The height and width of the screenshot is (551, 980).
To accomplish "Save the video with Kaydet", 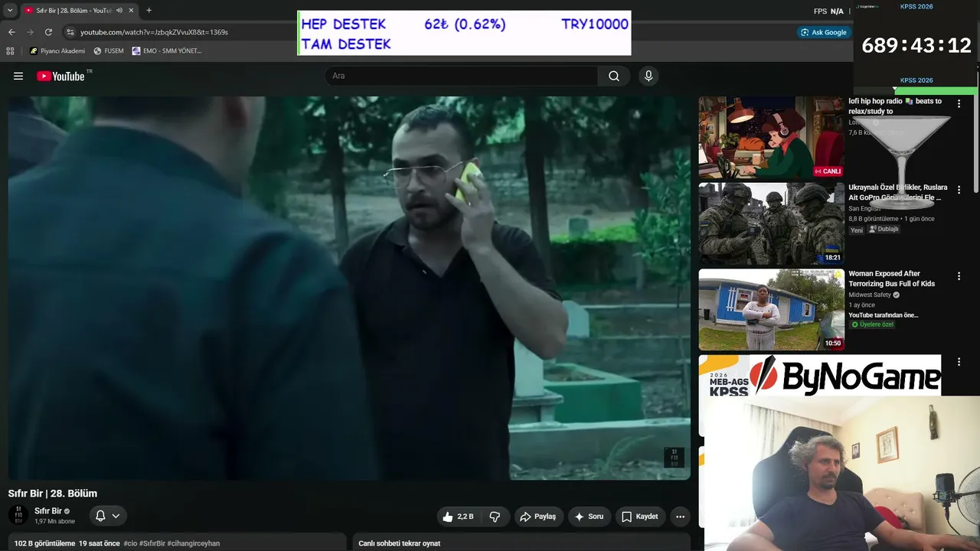I will pyautogui.click(x=639, y=517).
